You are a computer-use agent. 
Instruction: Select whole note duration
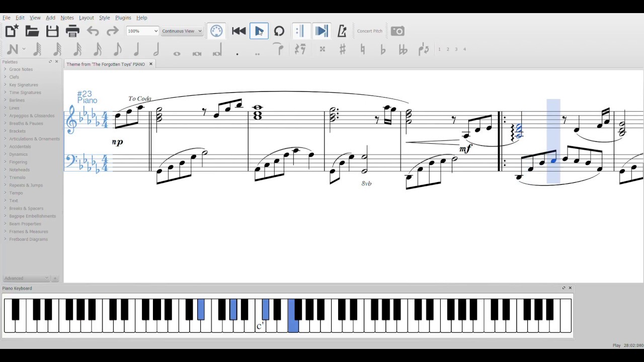click(x=177, y=53)
